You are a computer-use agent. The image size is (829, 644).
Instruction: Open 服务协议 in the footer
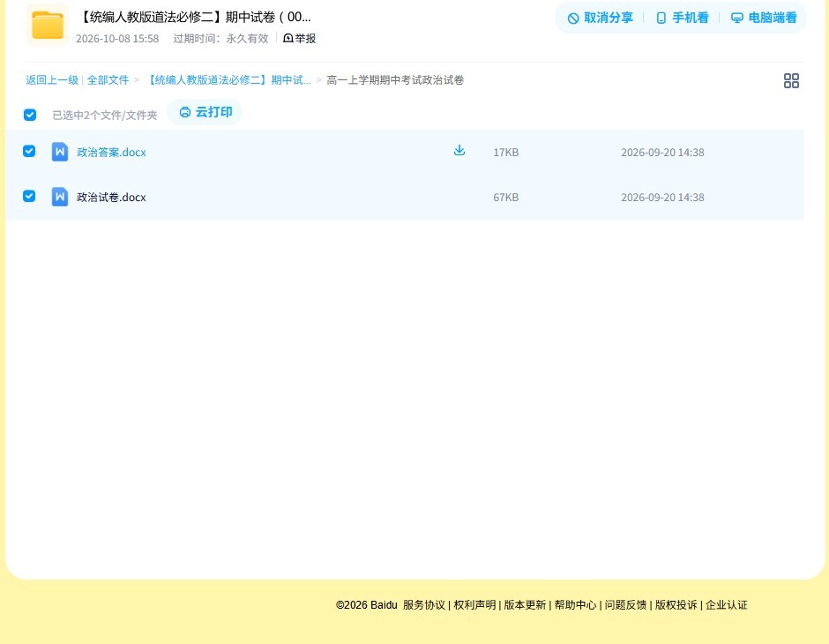(x=424, y=605)
